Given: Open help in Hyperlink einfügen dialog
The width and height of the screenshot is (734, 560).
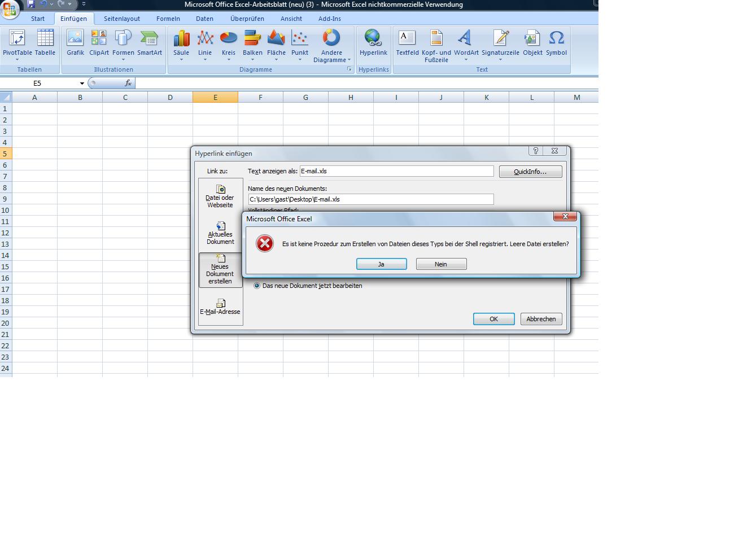Looking at the screenshot, I should click(x=536, y=151).
